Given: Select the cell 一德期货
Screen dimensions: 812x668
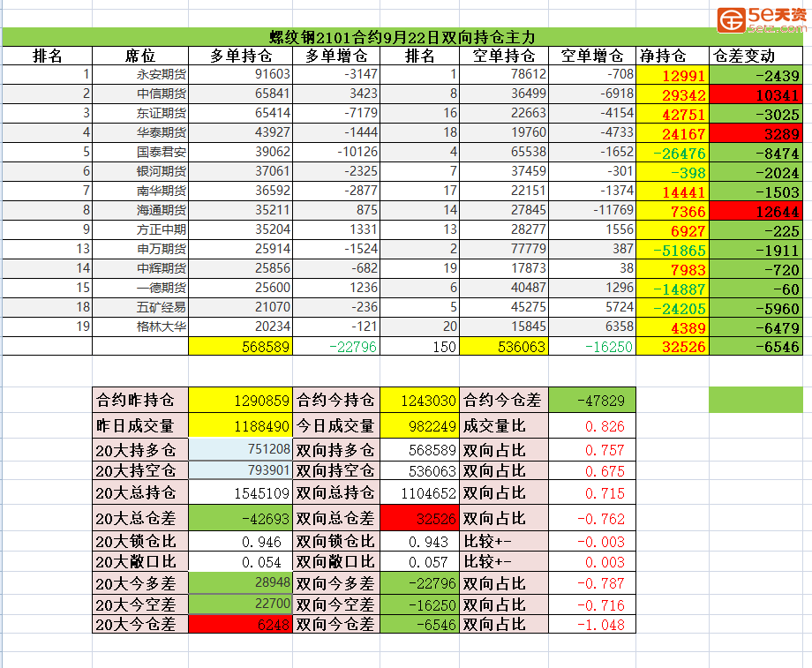Looking at the screenshot, I should [140, 289].
